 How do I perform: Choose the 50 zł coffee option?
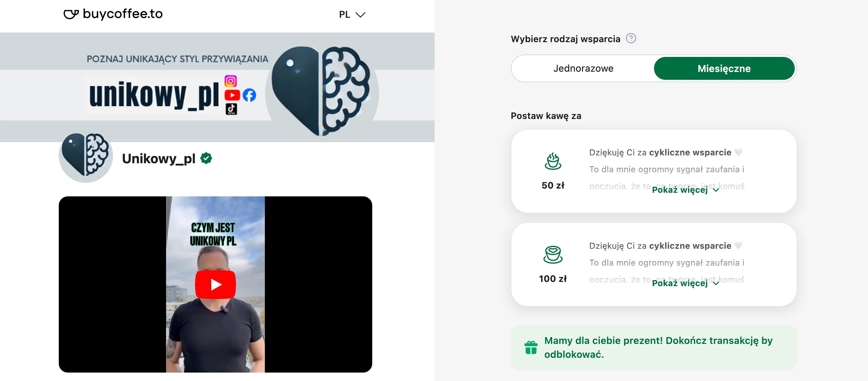click(x=654, y=171)
